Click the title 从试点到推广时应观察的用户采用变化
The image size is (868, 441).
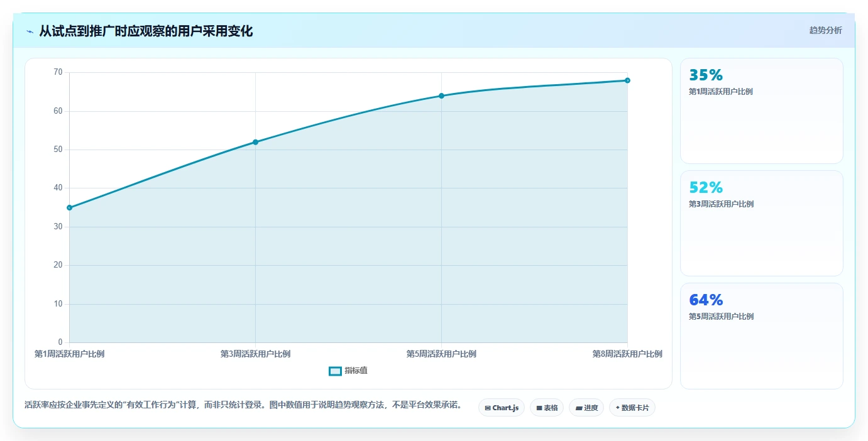146,31
